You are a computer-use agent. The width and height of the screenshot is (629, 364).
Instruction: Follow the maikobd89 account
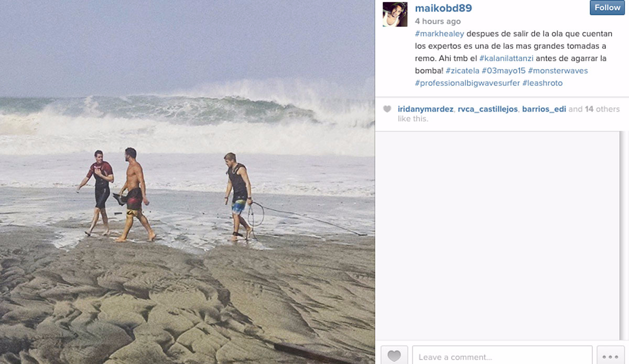(x=608, y=7)
